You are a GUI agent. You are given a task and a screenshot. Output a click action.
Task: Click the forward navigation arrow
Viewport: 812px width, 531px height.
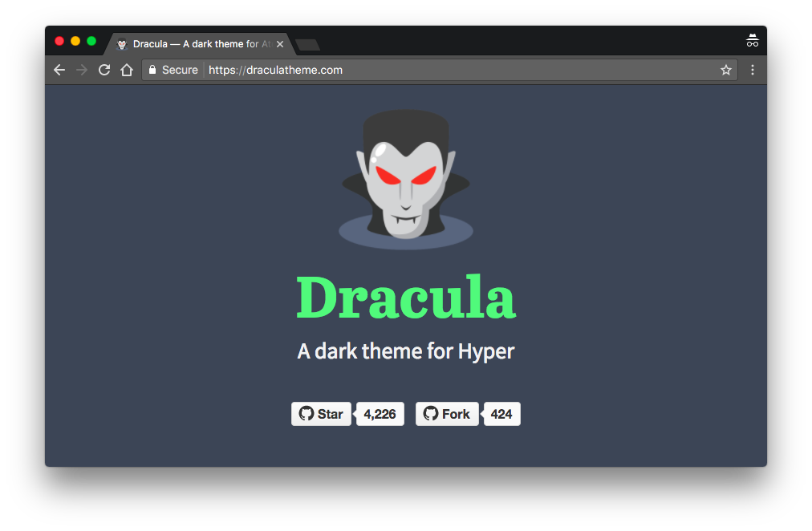[82, 70]
